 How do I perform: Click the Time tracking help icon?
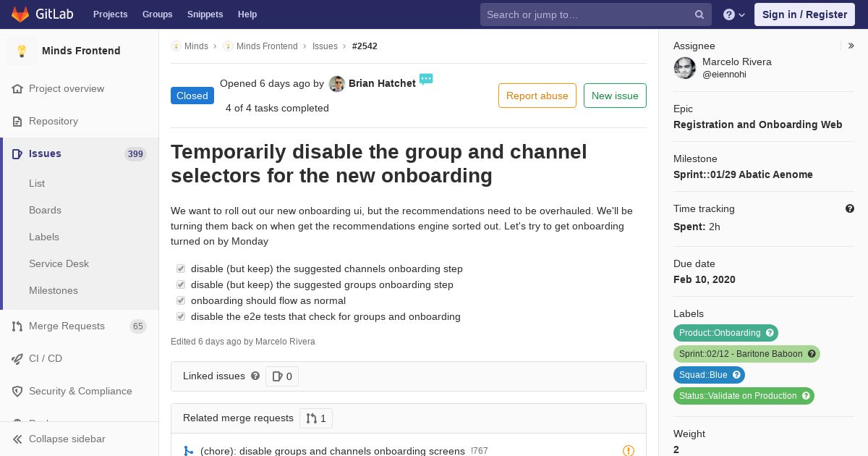pos(850,208)
